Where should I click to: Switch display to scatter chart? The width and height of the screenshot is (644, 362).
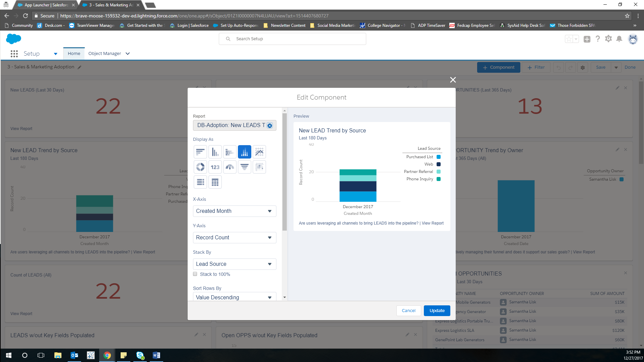(x=259, y=167)
